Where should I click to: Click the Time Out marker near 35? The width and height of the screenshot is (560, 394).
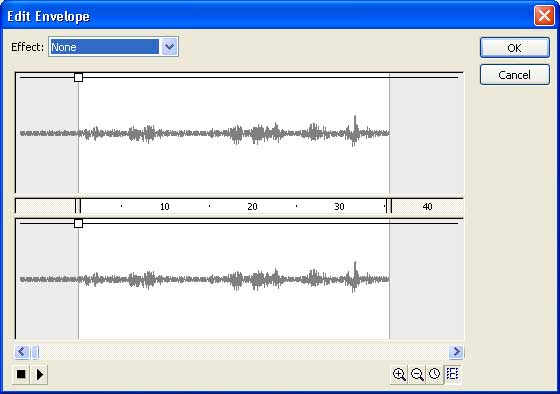[x=389, y=206]
